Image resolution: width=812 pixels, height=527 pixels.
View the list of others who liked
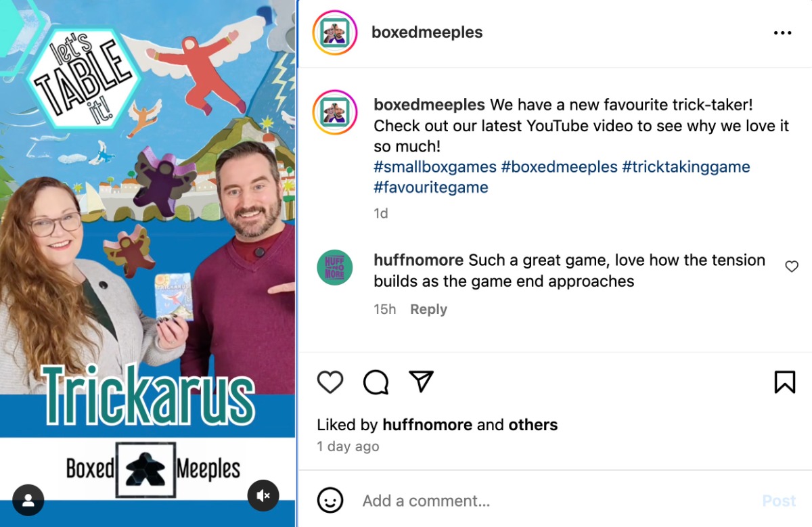click(x=533, y=425)
